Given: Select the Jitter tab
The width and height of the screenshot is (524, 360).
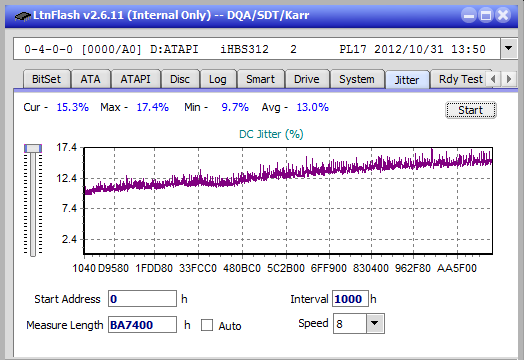Looking at the screenshot, I should (x=407, y=80).
